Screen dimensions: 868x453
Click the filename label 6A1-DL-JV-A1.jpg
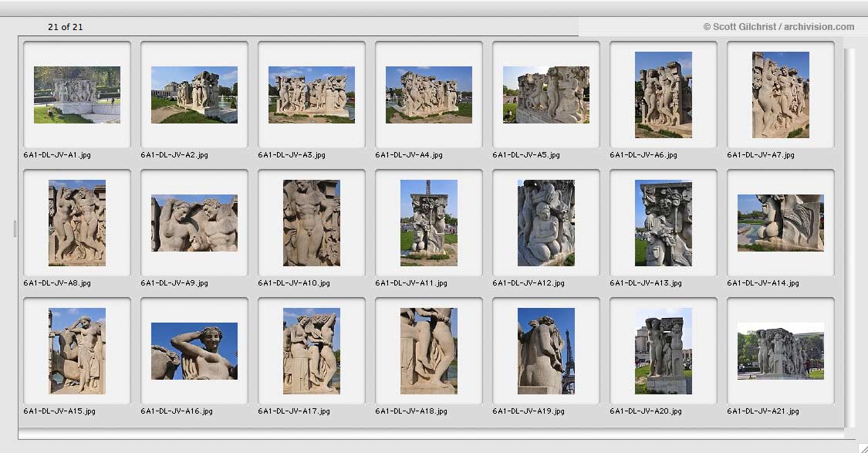pyautogui.click(x=57, y=155)
